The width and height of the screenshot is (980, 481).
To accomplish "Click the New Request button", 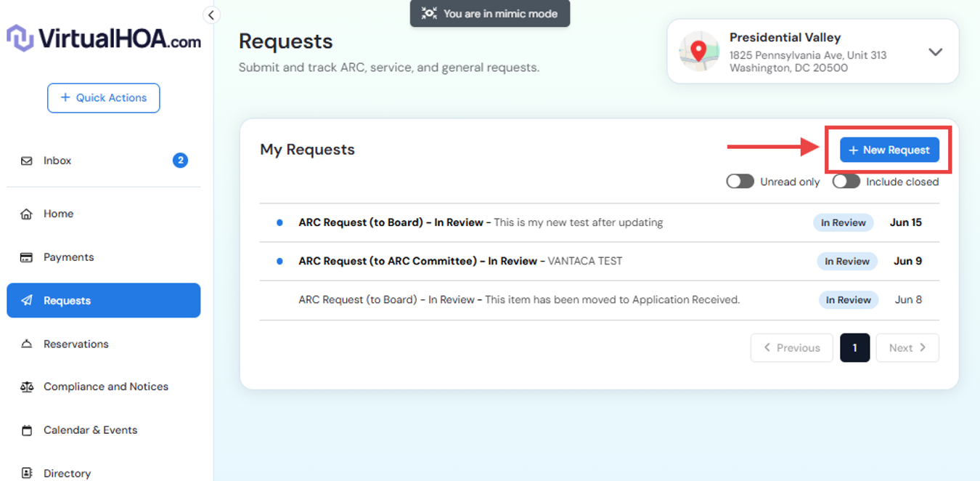I will point(889,150).
